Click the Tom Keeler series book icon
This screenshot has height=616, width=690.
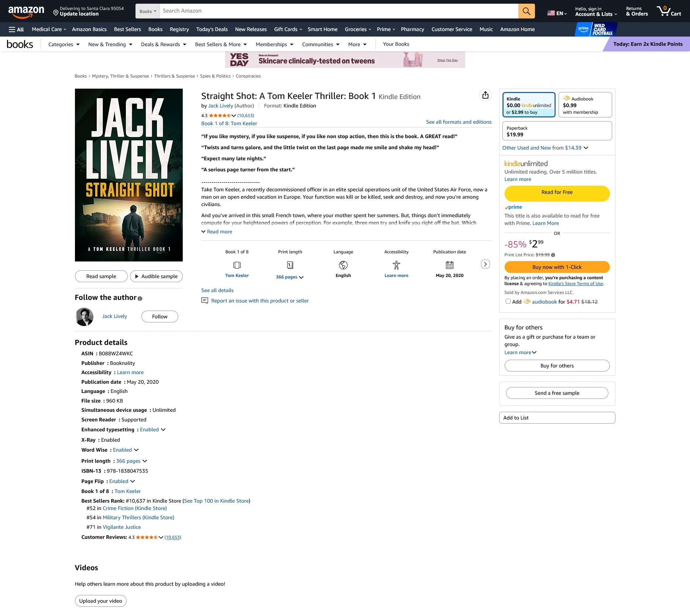point(237,265)
